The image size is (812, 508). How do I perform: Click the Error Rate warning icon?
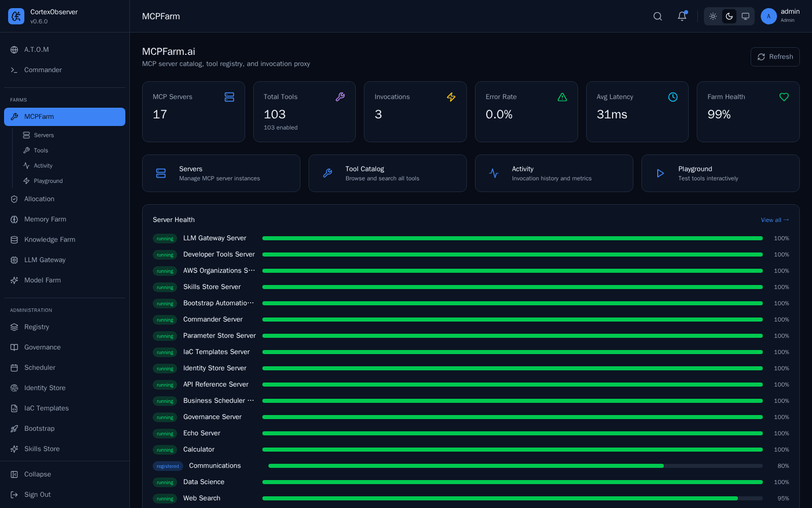click(562, 97)
